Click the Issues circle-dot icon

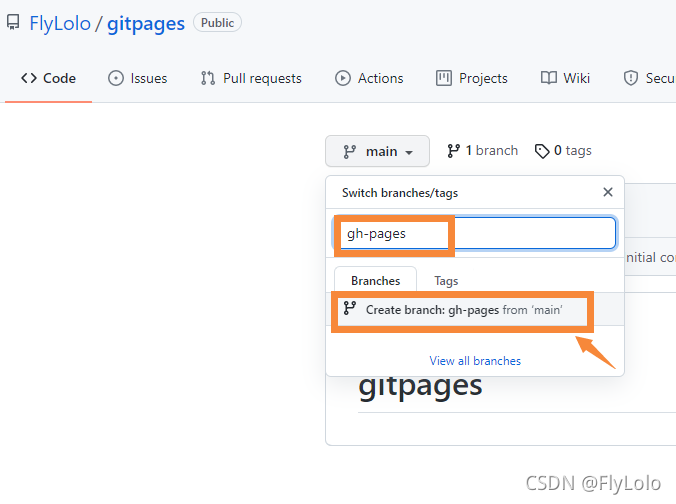click(x=116, y=78)
